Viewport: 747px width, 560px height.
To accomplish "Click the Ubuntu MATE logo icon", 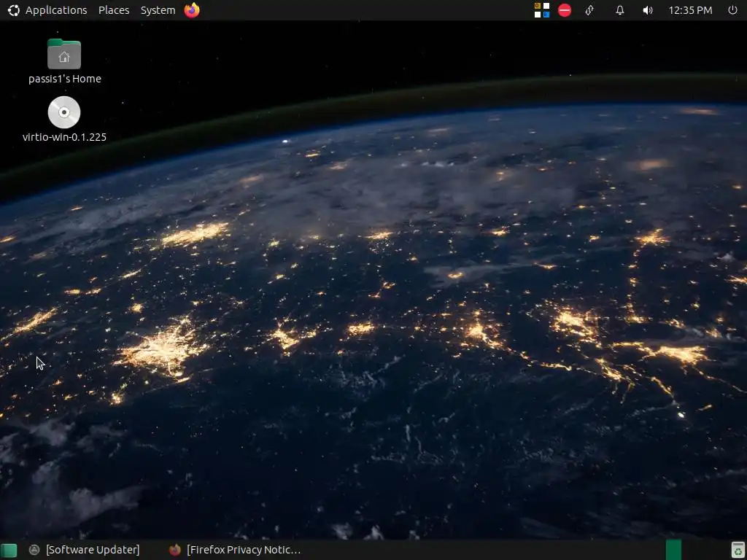I will (x=14, y=10).
